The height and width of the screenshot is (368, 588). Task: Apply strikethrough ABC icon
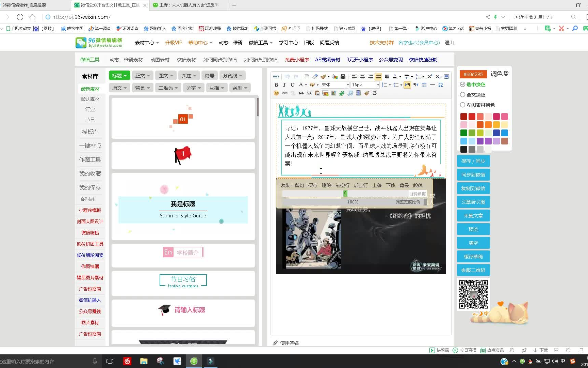[x=309, y=93]
